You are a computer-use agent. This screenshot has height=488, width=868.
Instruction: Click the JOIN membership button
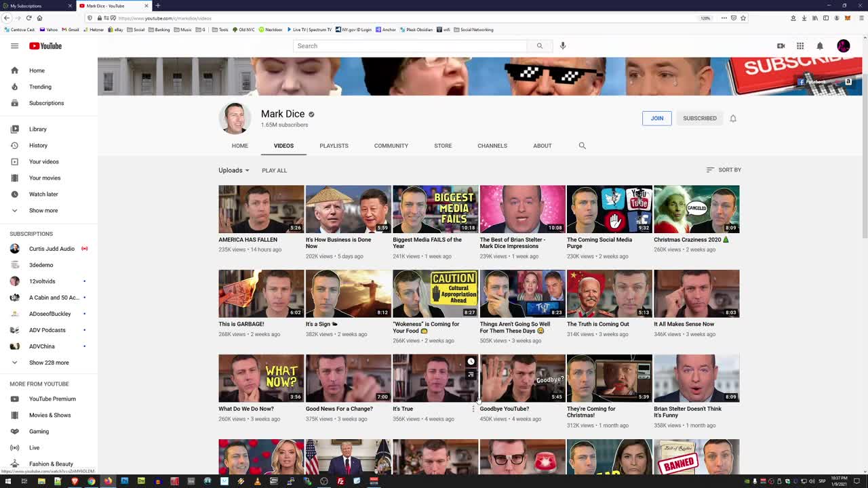tap(657, 119)
